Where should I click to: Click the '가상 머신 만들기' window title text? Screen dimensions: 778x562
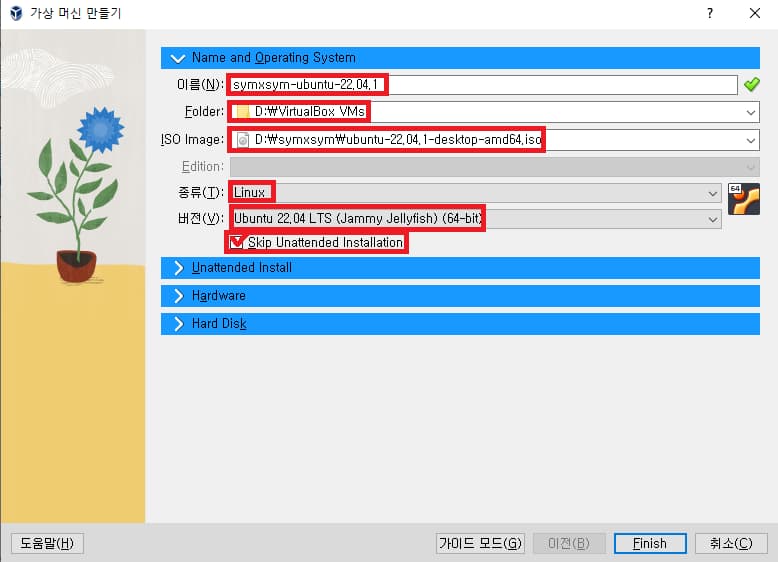(x=75, y=13)
